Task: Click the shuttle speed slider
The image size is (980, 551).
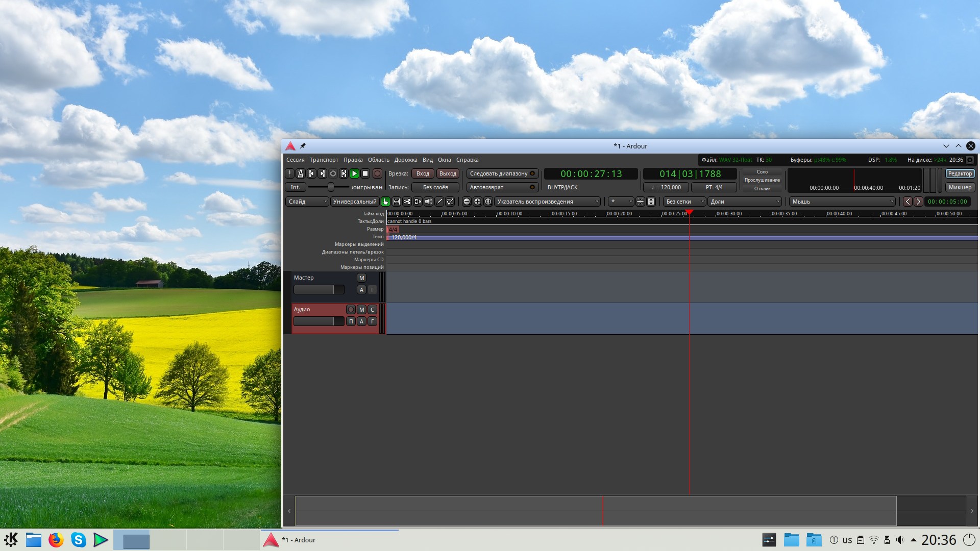Action: pyautogui.click(x=331, y=187)
